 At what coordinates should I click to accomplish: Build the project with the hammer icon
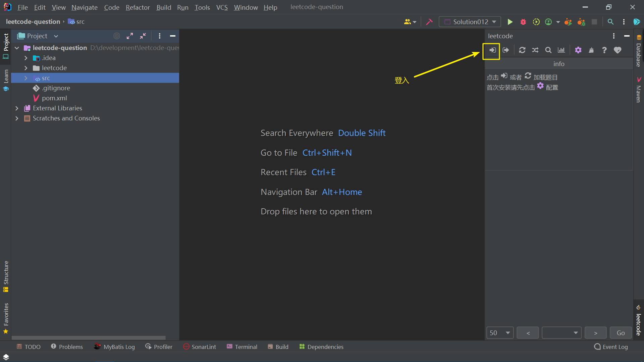tap(429, 22)
